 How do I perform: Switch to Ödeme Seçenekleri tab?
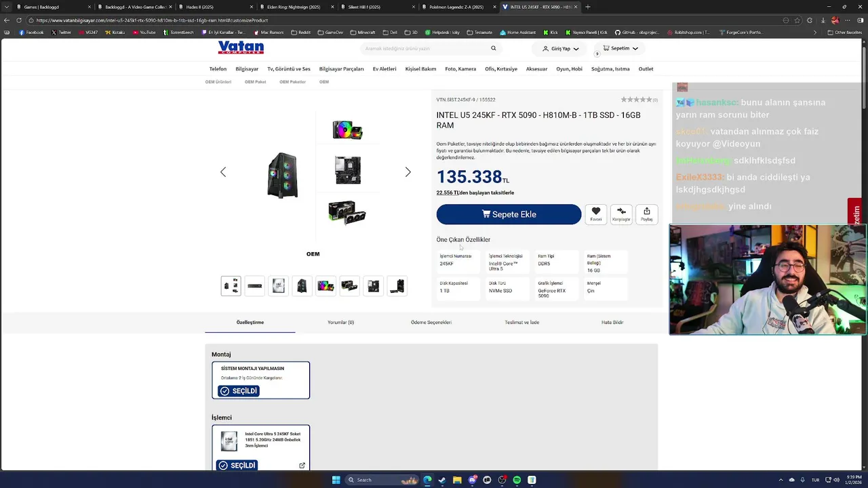(431, 322)
